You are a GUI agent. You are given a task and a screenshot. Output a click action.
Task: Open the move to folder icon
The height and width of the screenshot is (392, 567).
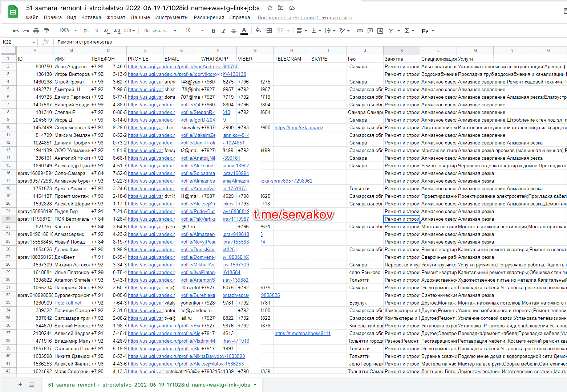tap(280, 8)
